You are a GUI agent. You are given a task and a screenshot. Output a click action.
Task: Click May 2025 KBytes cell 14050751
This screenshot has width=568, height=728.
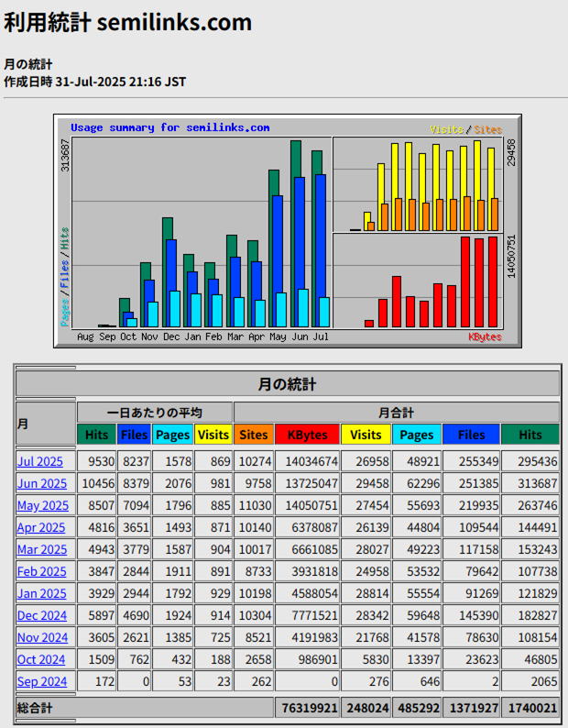[x=307, y=505]
